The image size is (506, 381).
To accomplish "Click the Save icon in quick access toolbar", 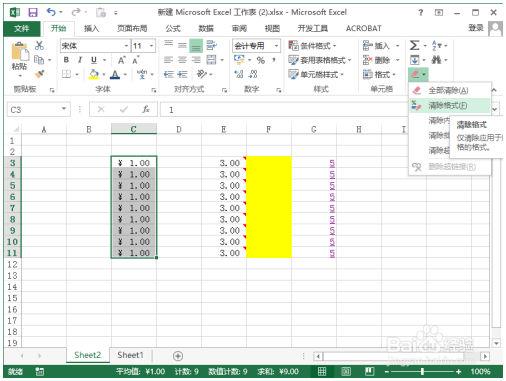I will [33, 13].
